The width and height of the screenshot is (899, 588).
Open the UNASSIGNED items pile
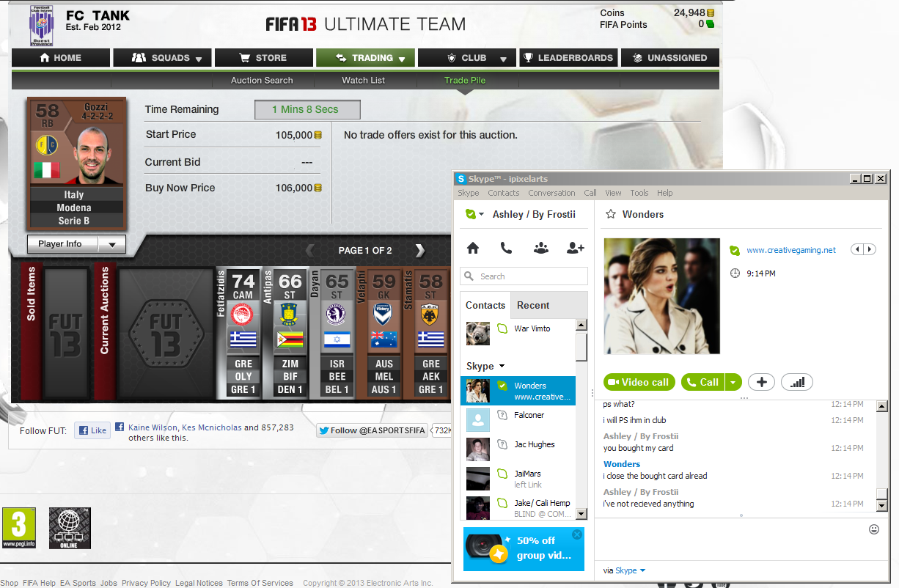[670, 58]
